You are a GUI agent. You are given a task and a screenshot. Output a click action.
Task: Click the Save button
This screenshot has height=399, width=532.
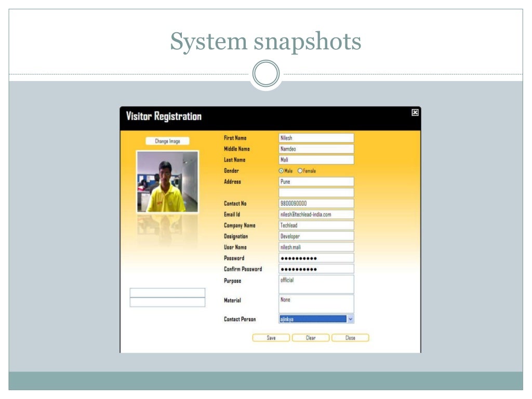[x=271, y=338]
